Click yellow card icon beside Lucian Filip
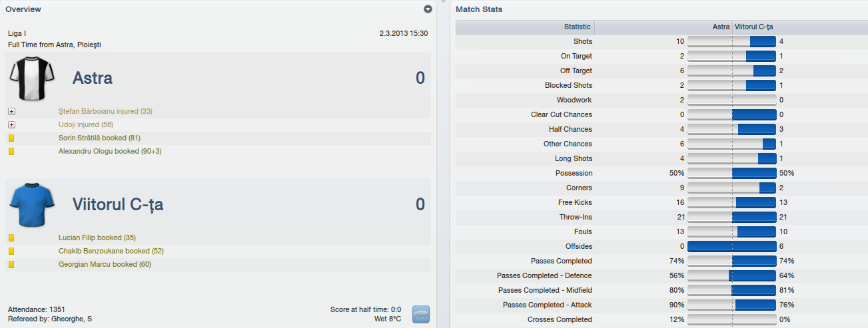 pos(11,238)
